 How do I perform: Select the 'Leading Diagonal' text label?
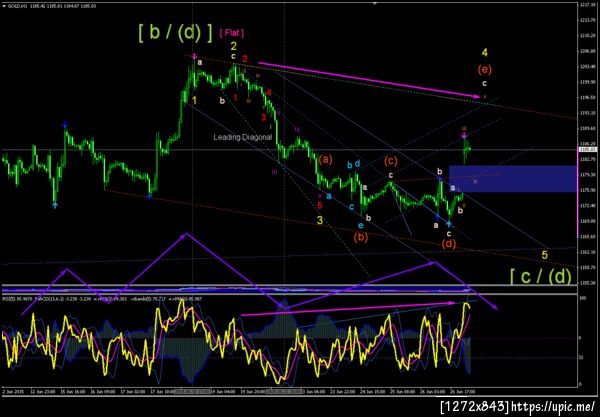tap(243, 137)
